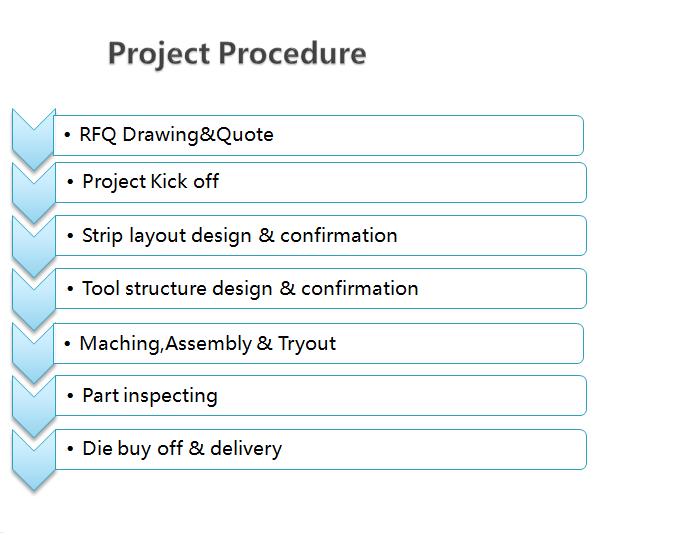This screenshot has height=533, width=679.
Task: Click chevron arrow beside Maching,Assembly & Tryout
Action: pyautogui.click(x=33, y=353)
